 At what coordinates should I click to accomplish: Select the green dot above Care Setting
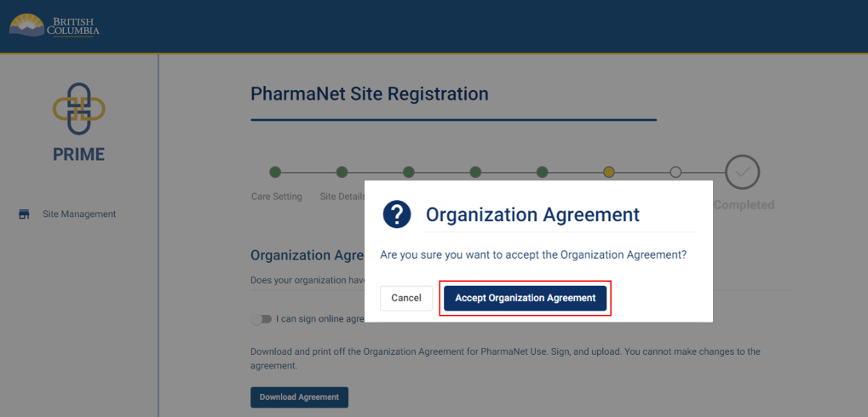275,172
